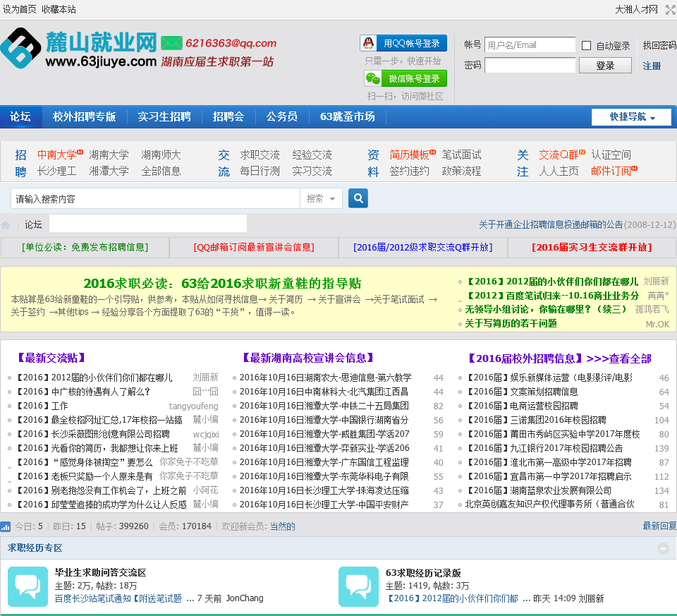Click the 收藏本站 link
Screen dimensions: 677x616
59,9
